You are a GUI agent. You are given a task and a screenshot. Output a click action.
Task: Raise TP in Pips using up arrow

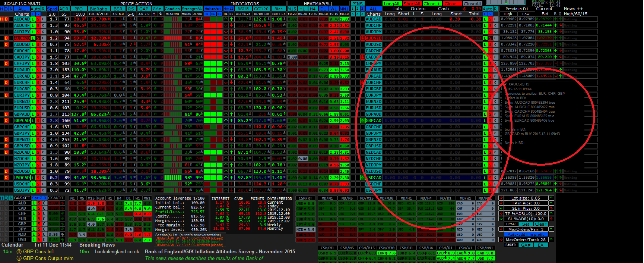pos(551,203)
